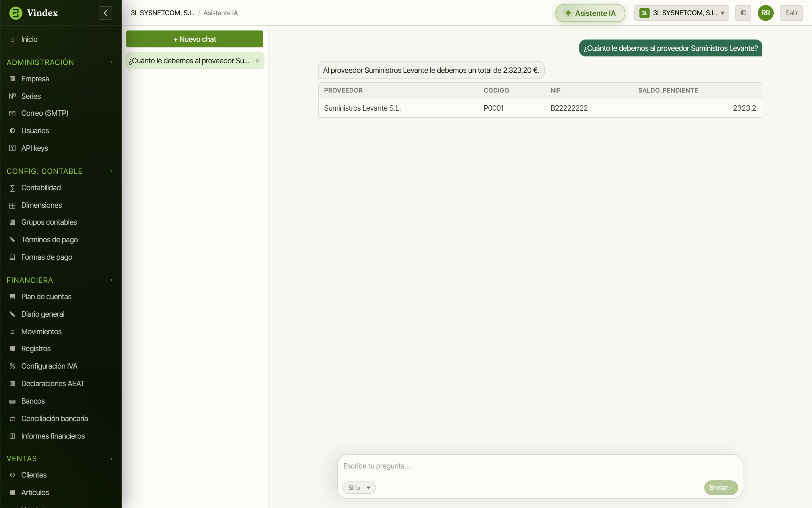Click the Asistente IA button
The width and height of the screenshot is (812, 508).
tap(590, 13)
